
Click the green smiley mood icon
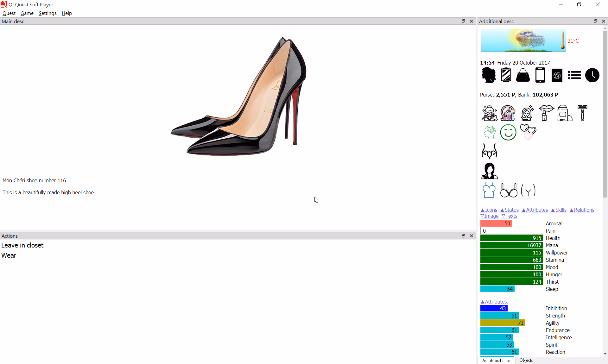click(x=508, y=132)
